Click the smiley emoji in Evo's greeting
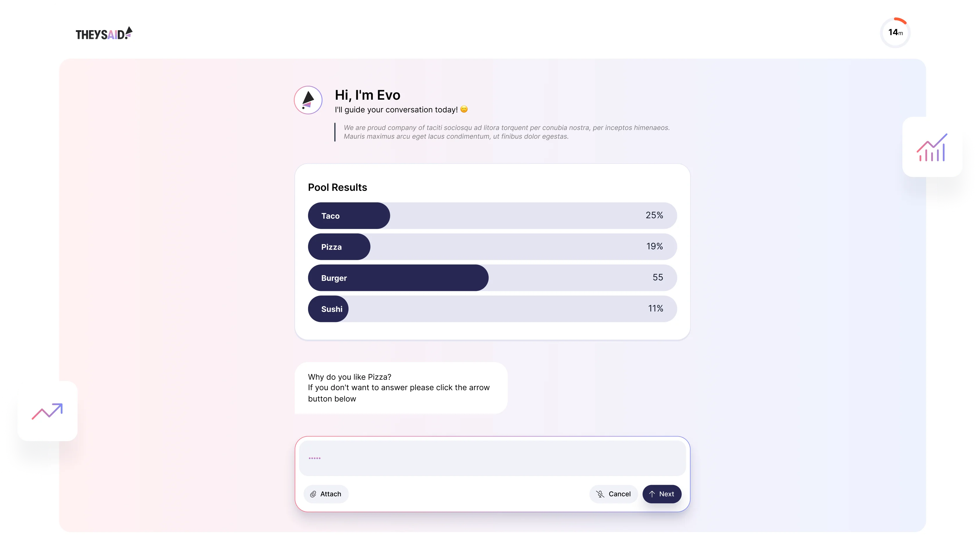980x551 pixels. pos(464,109)
